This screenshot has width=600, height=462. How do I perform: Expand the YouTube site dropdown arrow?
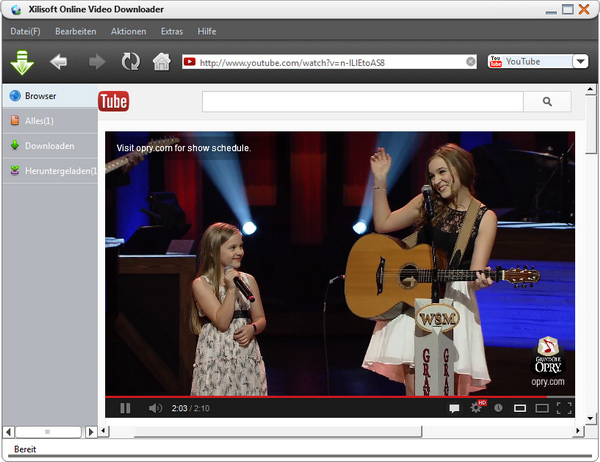tap(580, 61)
